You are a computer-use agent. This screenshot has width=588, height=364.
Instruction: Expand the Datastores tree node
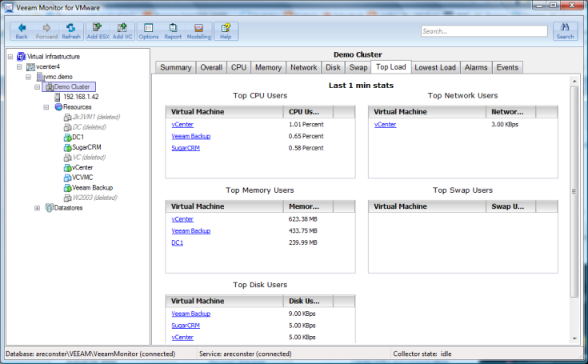point(38,208)
